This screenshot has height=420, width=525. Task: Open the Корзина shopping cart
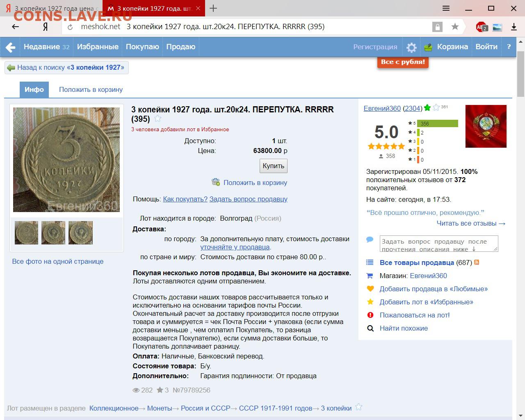[446, 47]
